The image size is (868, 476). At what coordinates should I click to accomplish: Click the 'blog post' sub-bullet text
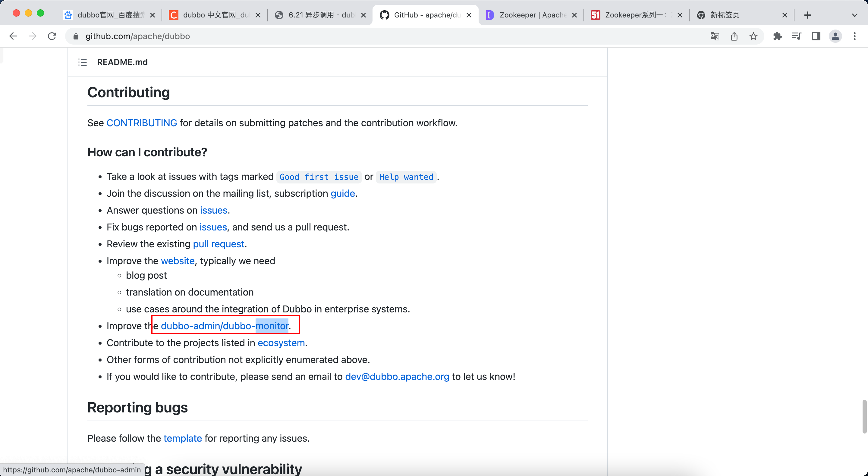pos(146,275)
